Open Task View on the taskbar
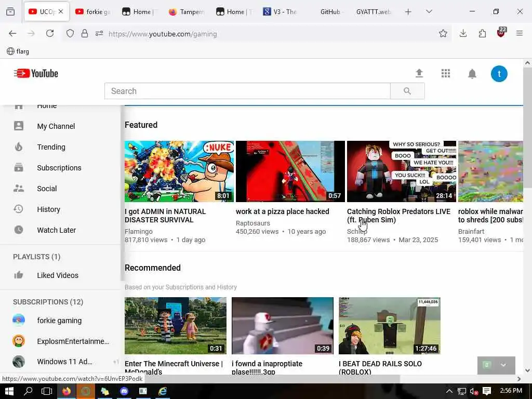Screen dimensions: 532x399 47,391
